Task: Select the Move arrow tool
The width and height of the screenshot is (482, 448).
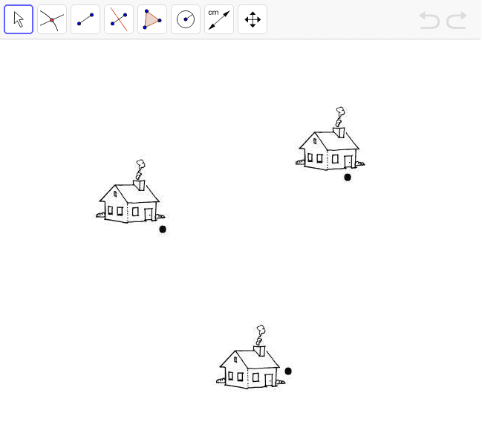Action: tap(19, 19)
